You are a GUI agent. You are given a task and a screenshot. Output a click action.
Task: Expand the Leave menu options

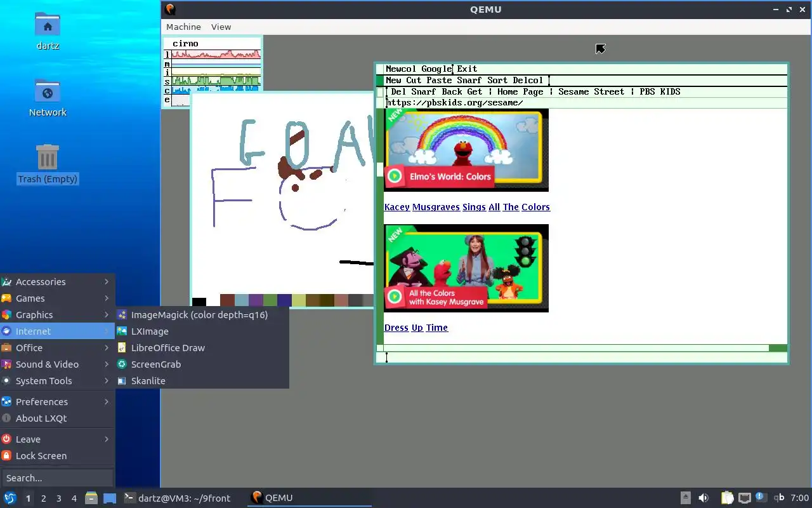57,439
